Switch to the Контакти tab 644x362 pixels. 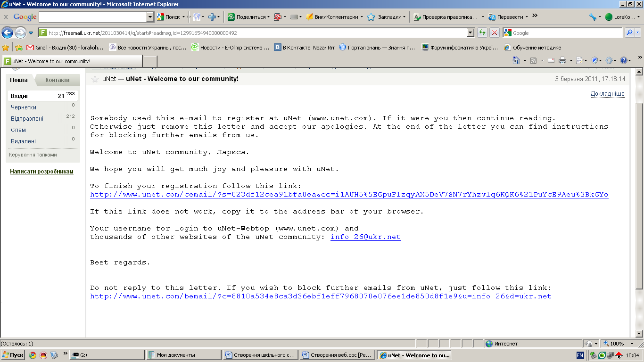[x=58, y=80]
